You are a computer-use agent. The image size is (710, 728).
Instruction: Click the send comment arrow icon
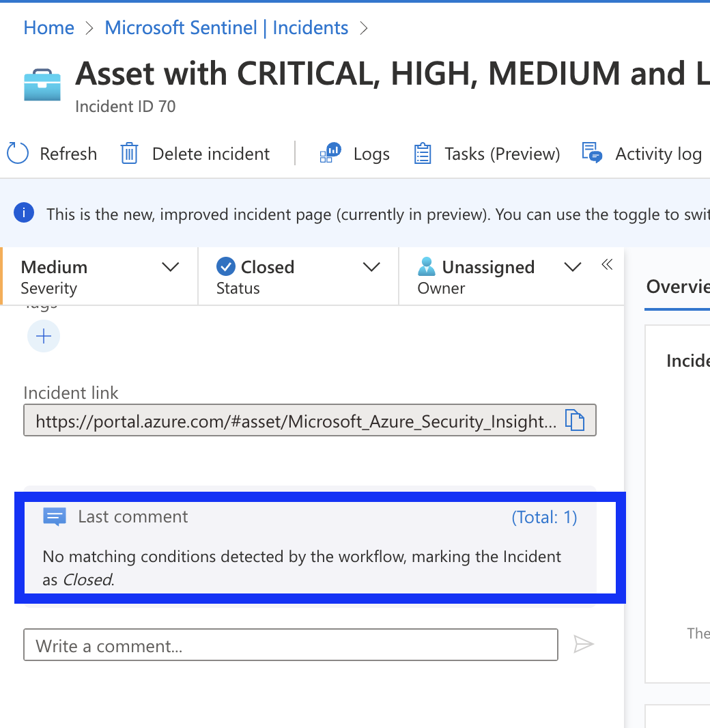[583, 645]
